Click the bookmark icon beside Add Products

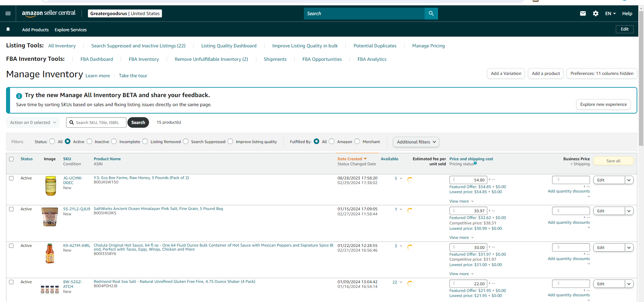tap(8, 30)
